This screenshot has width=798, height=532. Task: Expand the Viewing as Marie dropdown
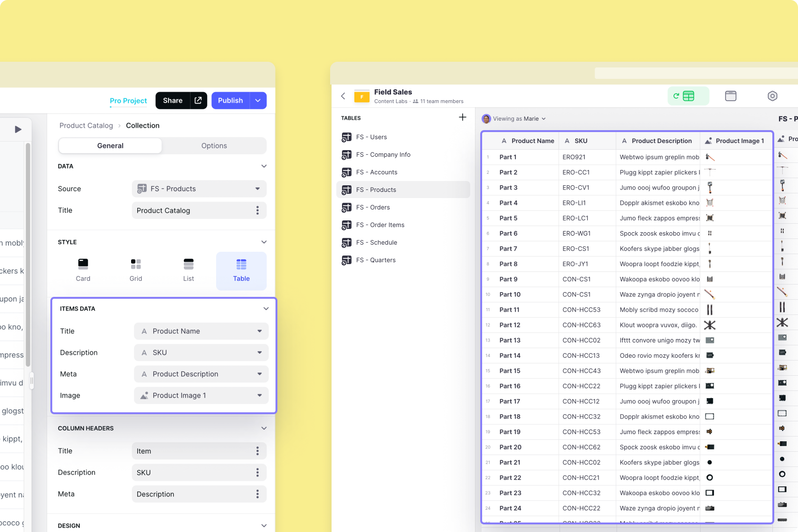[x=544, y=119]
